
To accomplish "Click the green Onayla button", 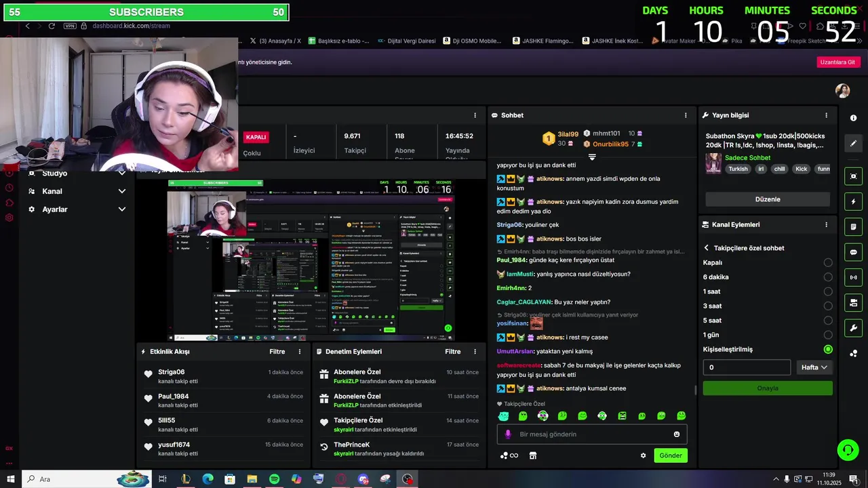I will [x=768, y=388].
